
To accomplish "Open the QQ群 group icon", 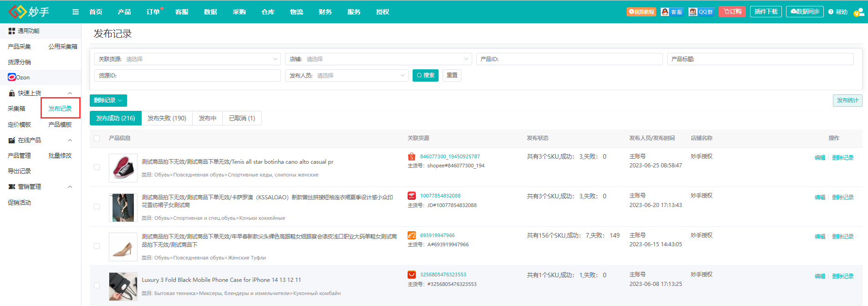I will (x=701, y=12).
